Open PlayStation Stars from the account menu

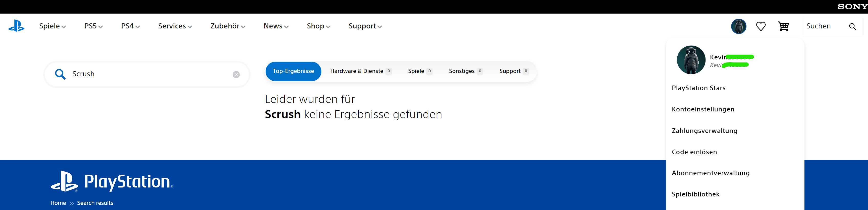pos(699,88)
